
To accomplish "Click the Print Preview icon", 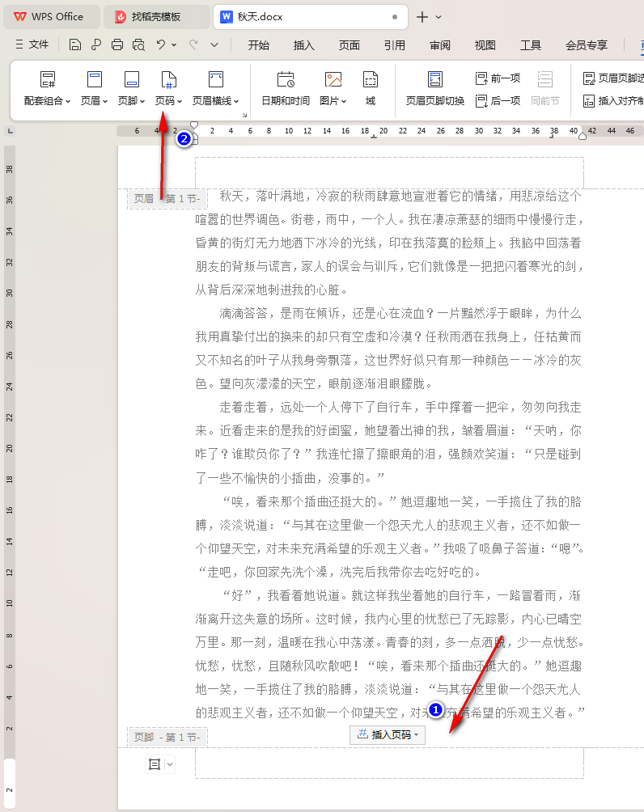I will coord(138,45).
